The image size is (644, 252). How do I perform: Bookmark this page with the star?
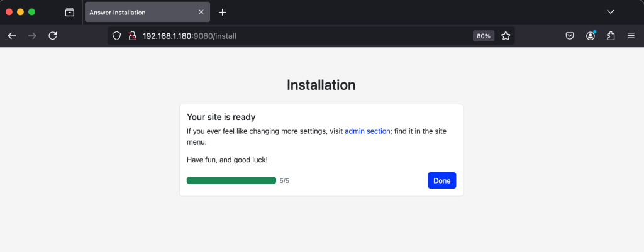506,36
